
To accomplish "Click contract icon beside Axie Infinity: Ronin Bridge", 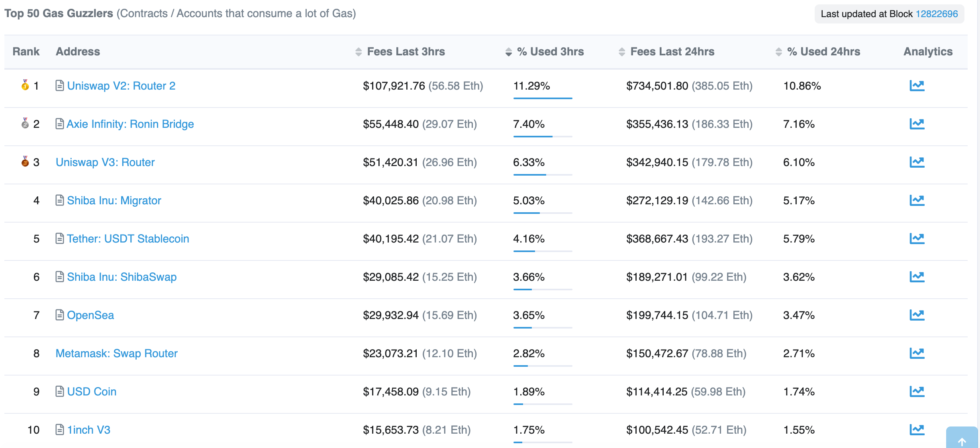I will click(59, 124).
